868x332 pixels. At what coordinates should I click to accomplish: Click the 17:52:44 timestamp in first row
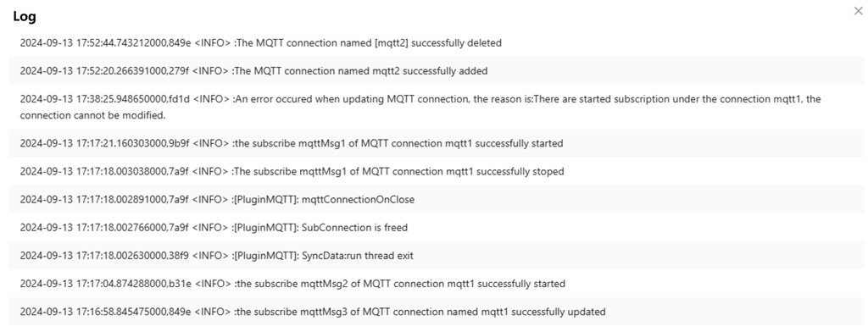[x=105, y=42]
